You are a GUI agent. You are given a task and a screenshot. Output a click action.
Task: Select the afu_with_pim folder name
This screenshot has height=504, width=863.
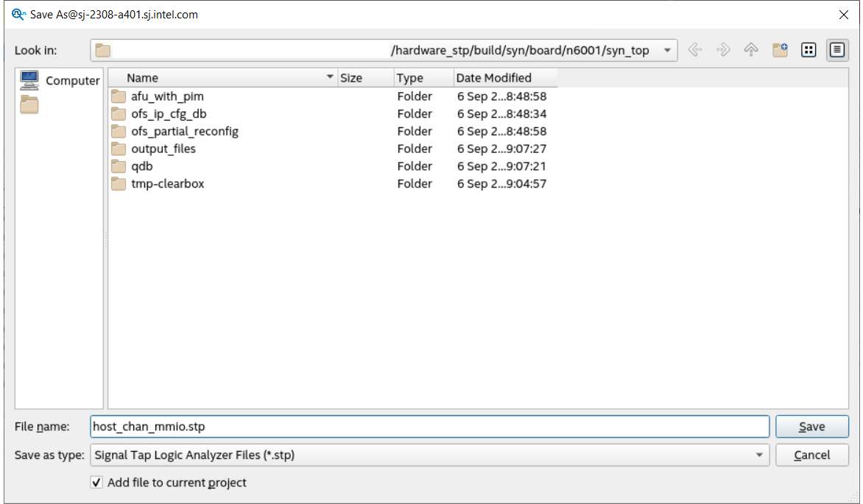[x=167, y=96]
